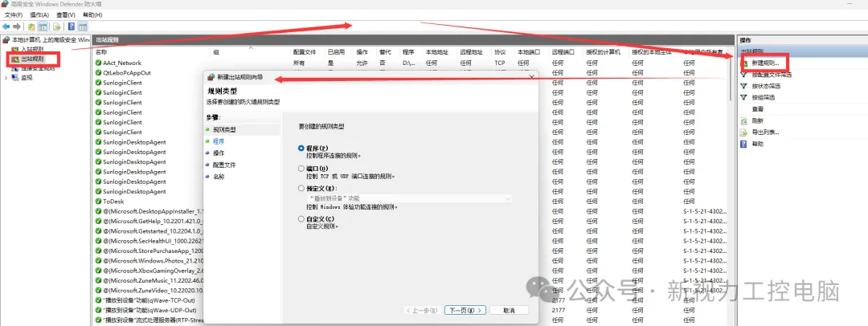
Task: Click the 连接安全规则 icon in the tree
Action: [x=15, y=68]
